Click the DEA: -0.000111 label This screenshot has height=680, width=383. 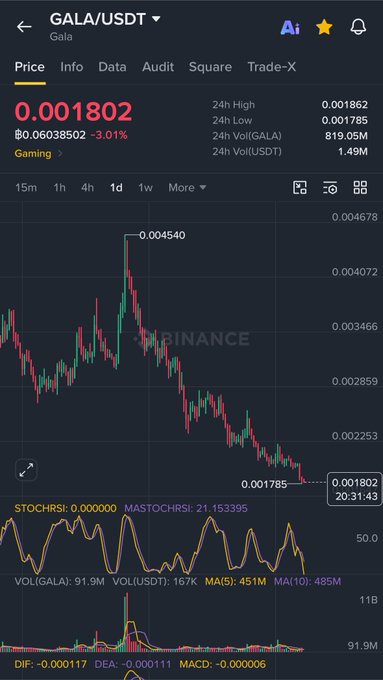click(x=133, y=664)
